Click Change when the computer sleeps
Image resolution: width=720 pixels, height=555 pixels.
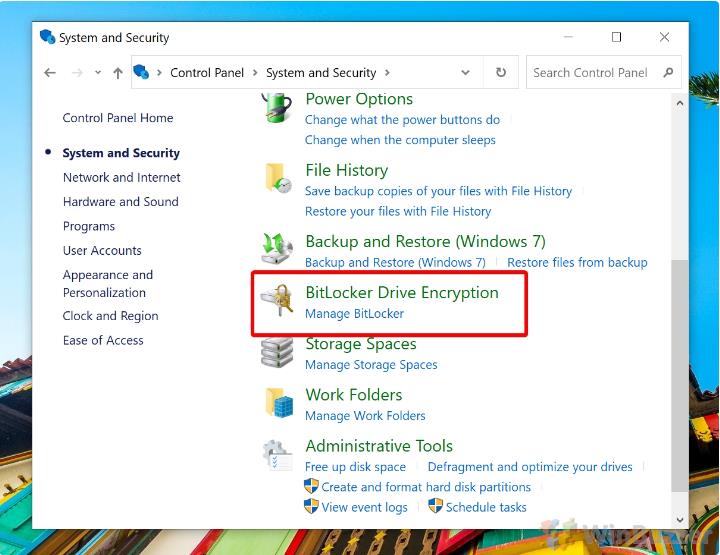click(x=400, y=140)
